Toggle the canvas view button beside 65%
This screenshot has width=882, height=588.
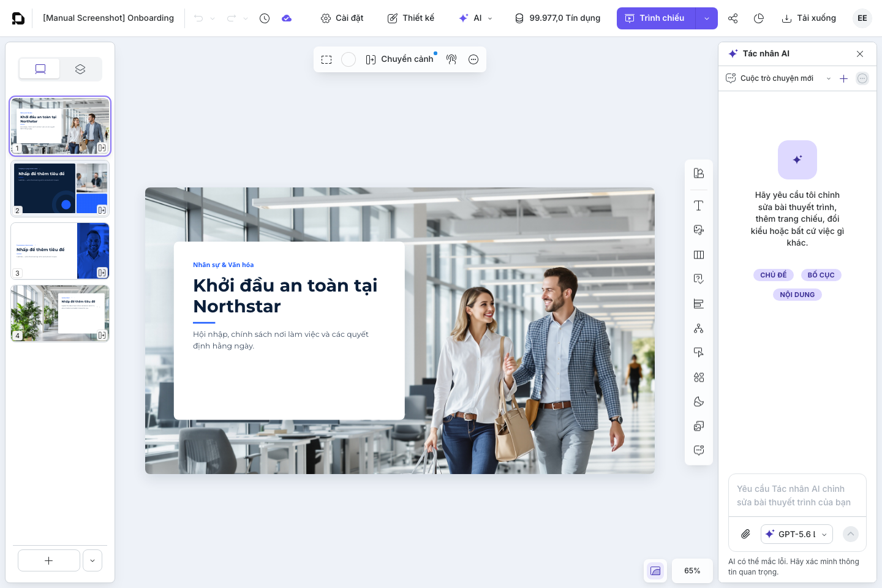pos(655,571)
